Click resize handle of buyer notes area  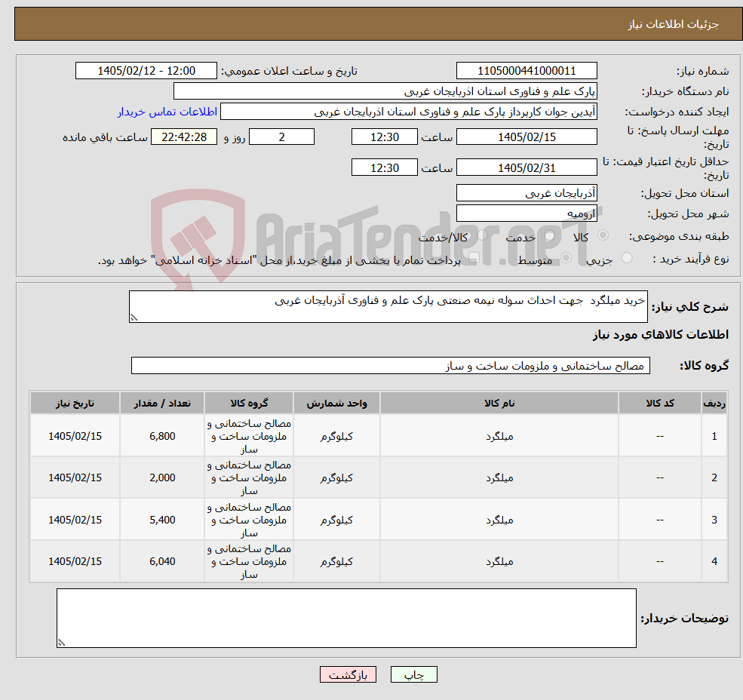(x=61, y=643)
